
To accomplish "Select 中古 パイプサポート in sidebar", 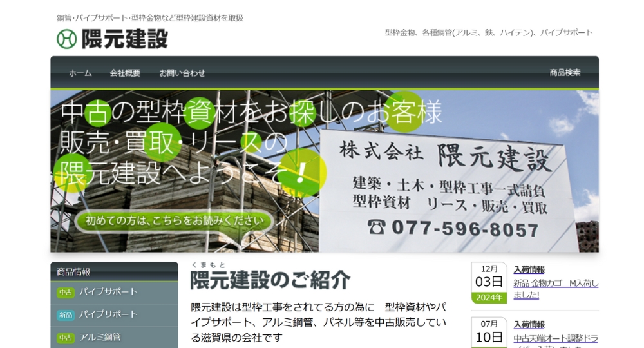I will click(114, 292).
